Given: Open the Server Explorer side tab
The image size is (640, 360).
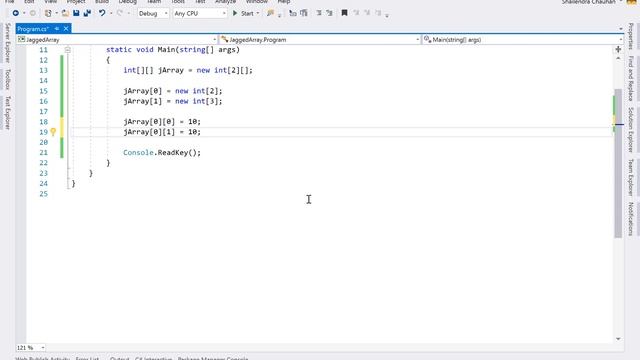Looking at the screenshot, I should (x=7, y=43).
